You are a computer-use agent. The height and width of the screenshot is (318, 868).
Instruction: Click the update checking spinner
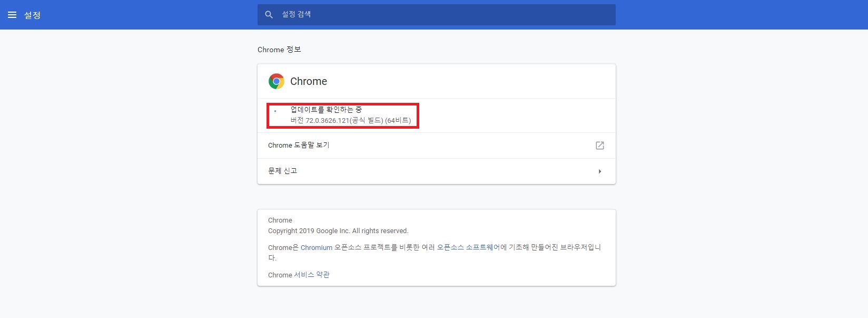[275, 111]
